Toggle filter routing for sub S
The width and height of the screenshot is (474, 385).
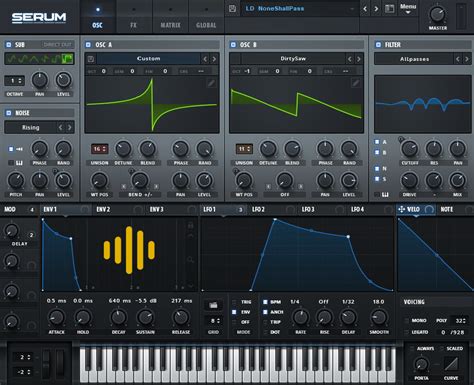377,179
